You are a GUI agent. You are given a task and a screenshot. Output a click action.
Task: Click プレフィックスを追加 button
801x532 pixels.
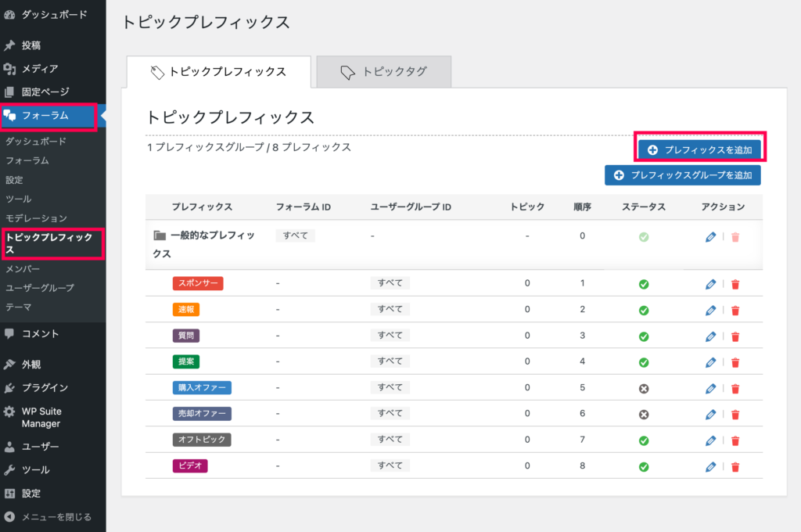click(699, 149)
